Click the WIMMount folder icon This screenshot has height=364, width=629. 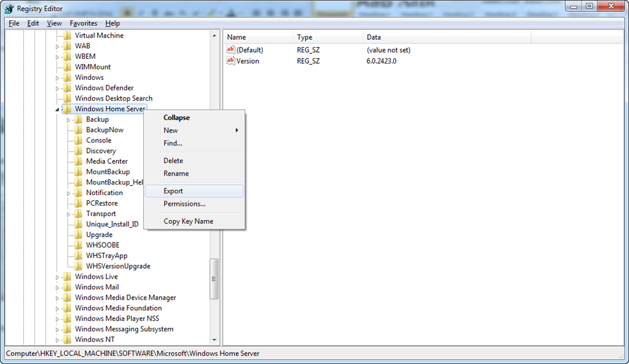click(x=68, y=66)
